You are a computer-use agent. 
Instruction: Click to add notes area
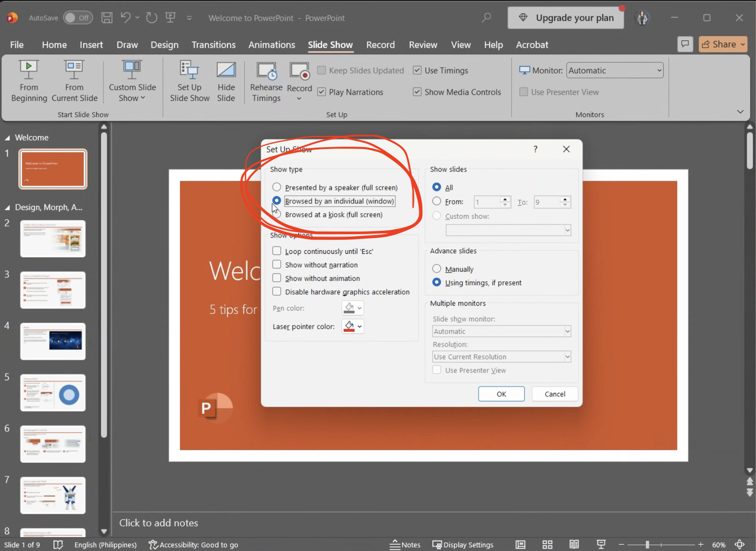coord(159,523)
